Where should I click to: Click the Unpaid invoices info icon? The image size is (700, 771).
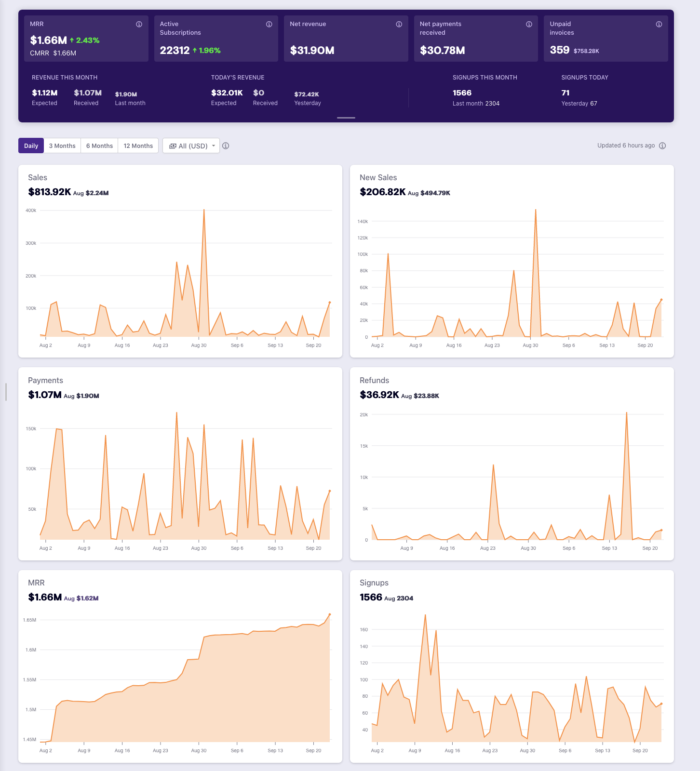(x=659, y=24)
